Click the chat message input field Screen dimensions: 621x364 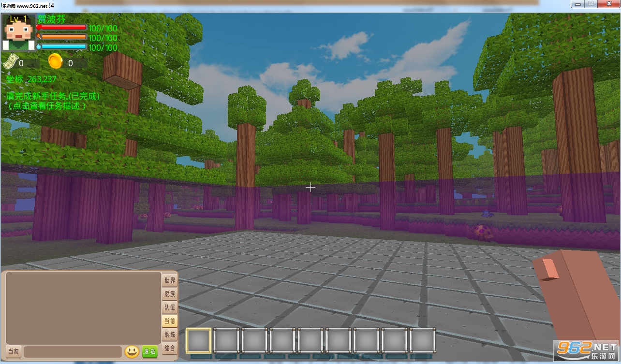pos(73,352)
